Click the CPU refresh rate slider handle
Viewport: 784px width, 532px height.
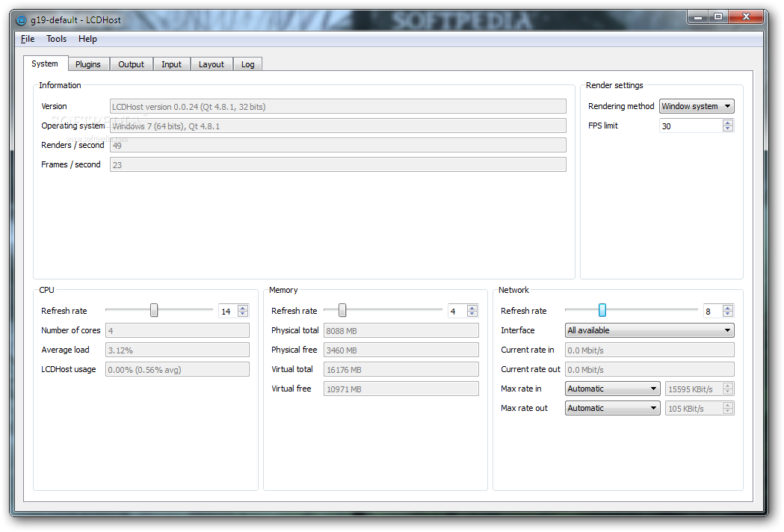[154, 311]
